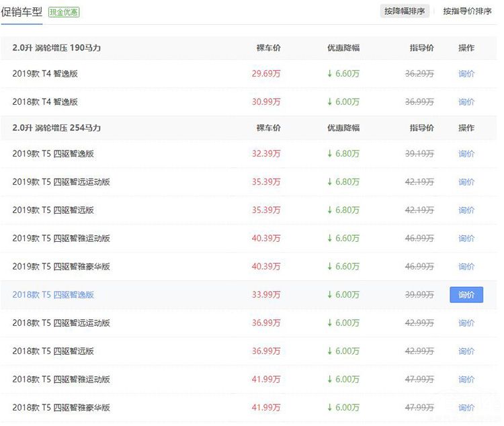Click discount 6.60万 for 2019款 T4 智逸版

[x=343, y=74]
